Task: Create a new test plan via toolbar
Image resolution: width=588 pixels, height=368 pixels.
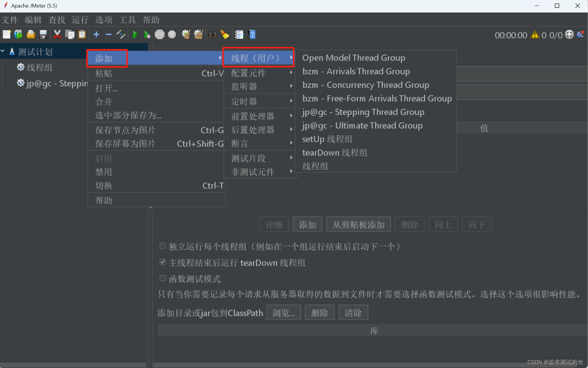Action: point(6,35)
